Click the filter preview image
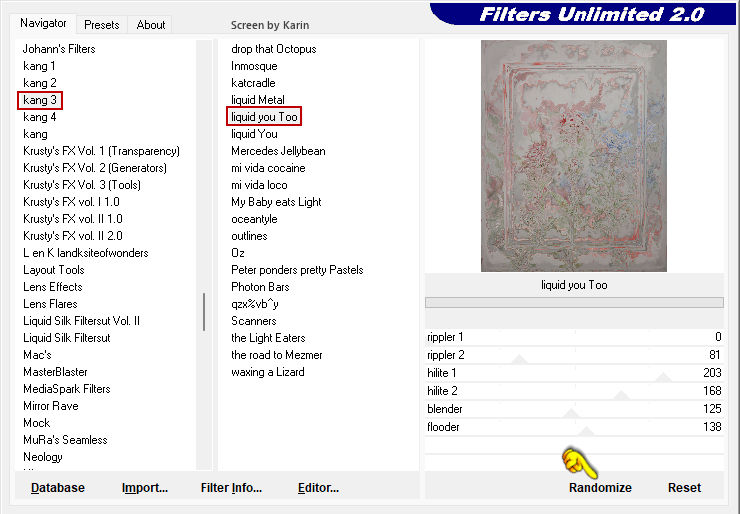Image resolution: width=740 pixels, height=514 pixels. 573,155
